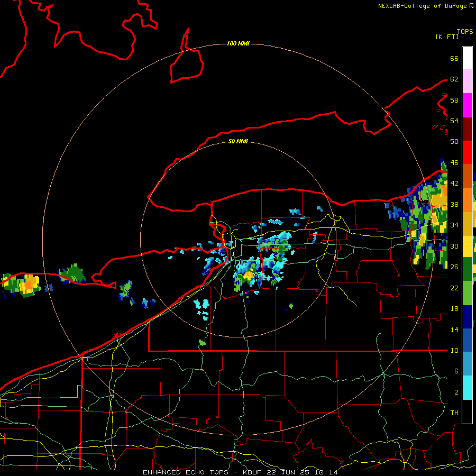Click the legend value "62"

(454, 79)
